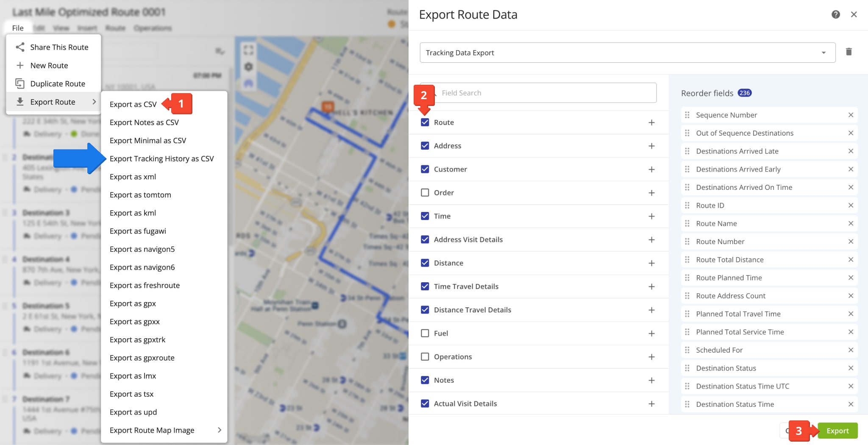Click the fullscreen map icon

pos(248,50)
